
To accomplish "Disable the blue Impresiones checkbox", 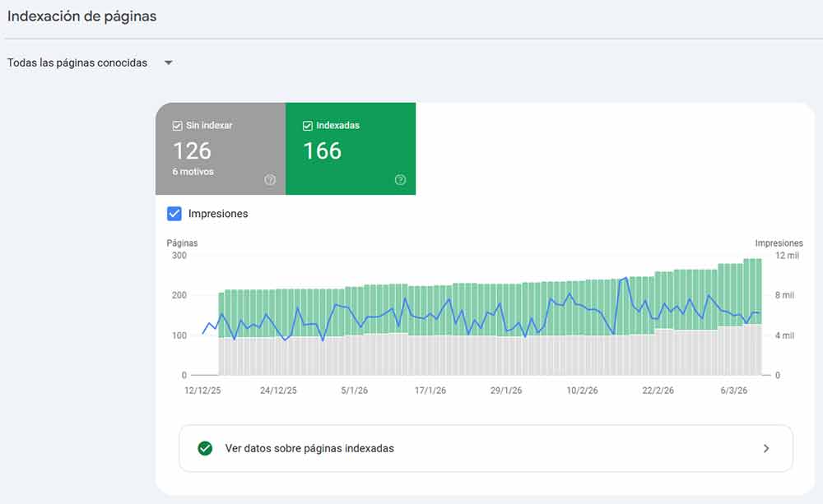I will point(174,214).
